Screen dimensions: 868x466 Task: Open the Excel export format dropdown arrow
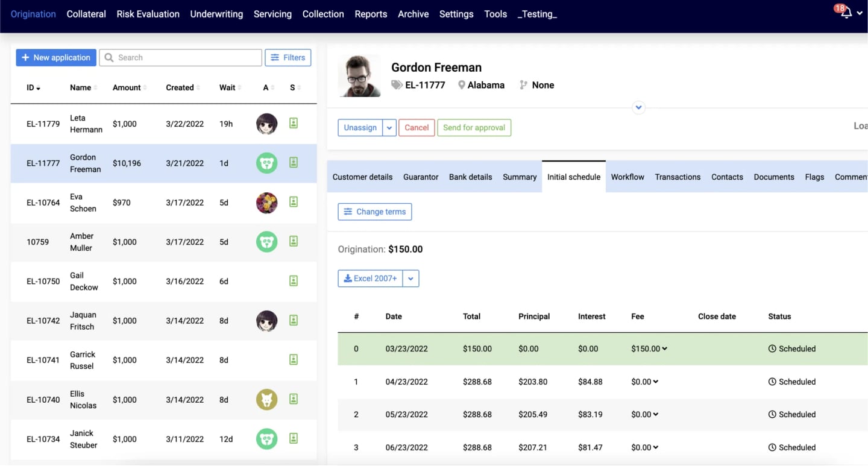[410, 279]
